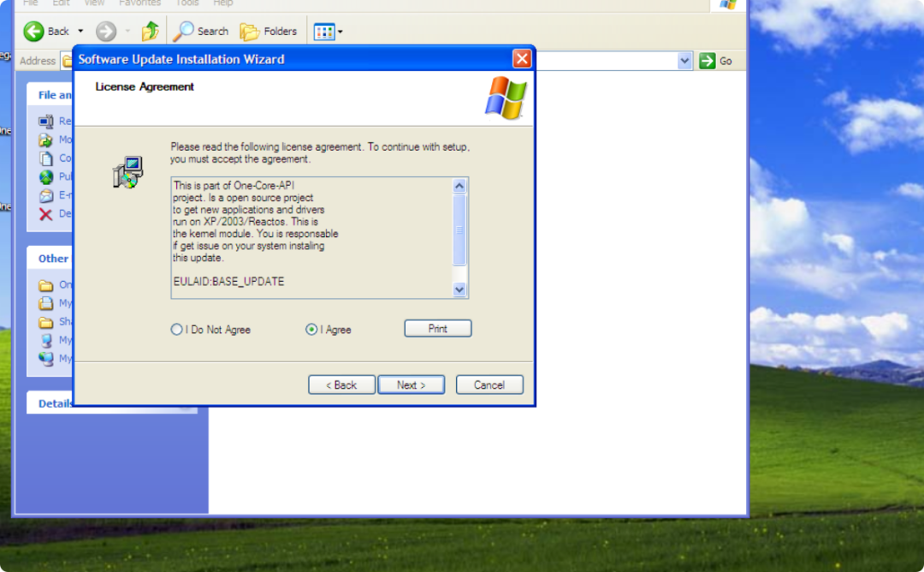Click the red X Delete icon in sidebar

point(46,213)
